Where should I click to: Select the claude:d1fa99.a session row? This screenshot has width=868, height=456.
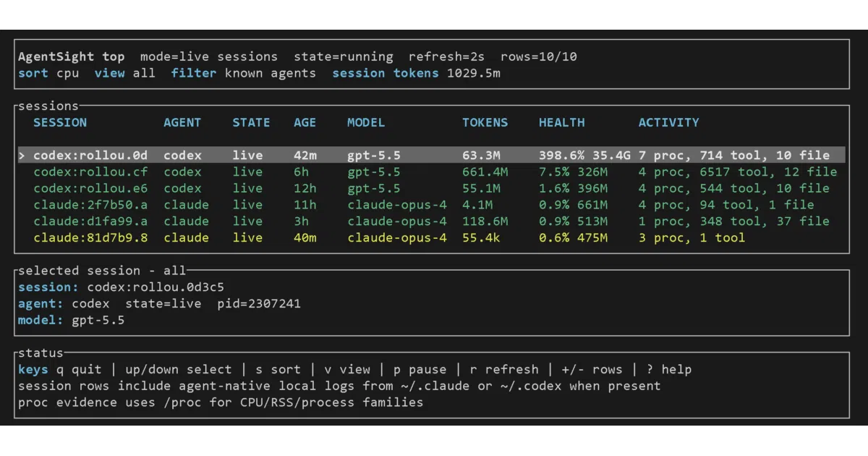pos(432,221)
